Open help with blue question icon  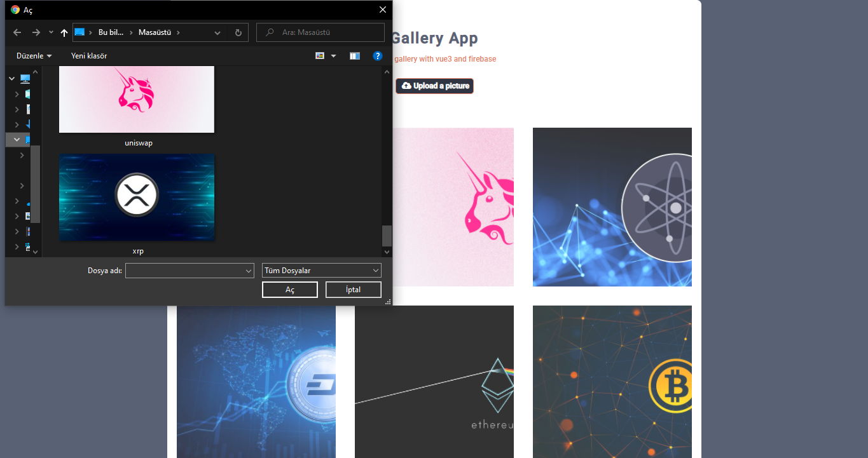(x=378, y=56)
